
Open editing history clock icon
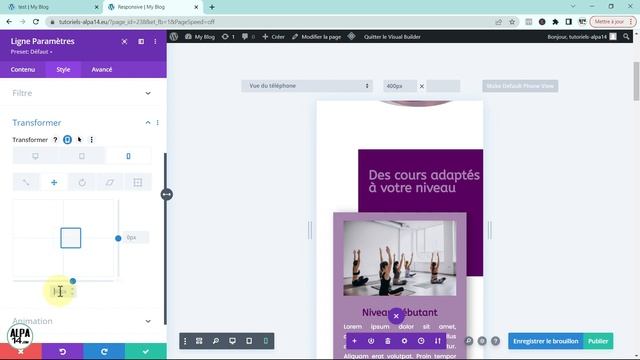tap(421, 341)
